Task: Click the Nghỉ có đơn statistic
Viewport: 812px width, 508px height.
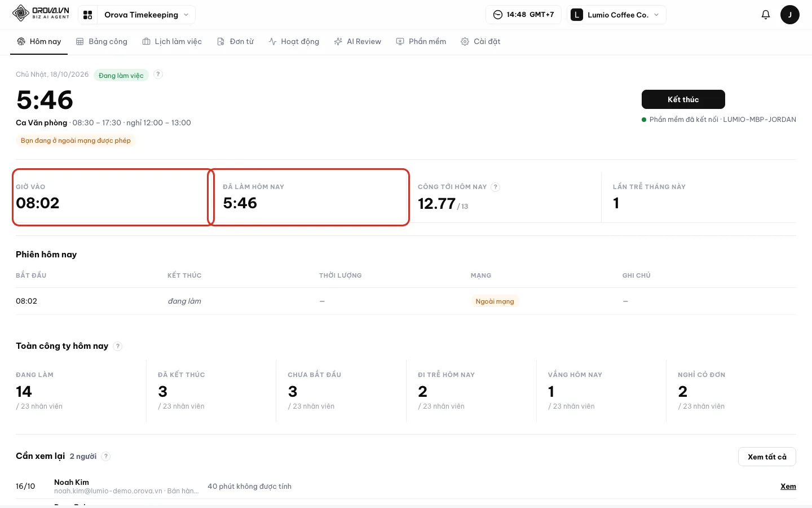Action: (x=731, y=391)
